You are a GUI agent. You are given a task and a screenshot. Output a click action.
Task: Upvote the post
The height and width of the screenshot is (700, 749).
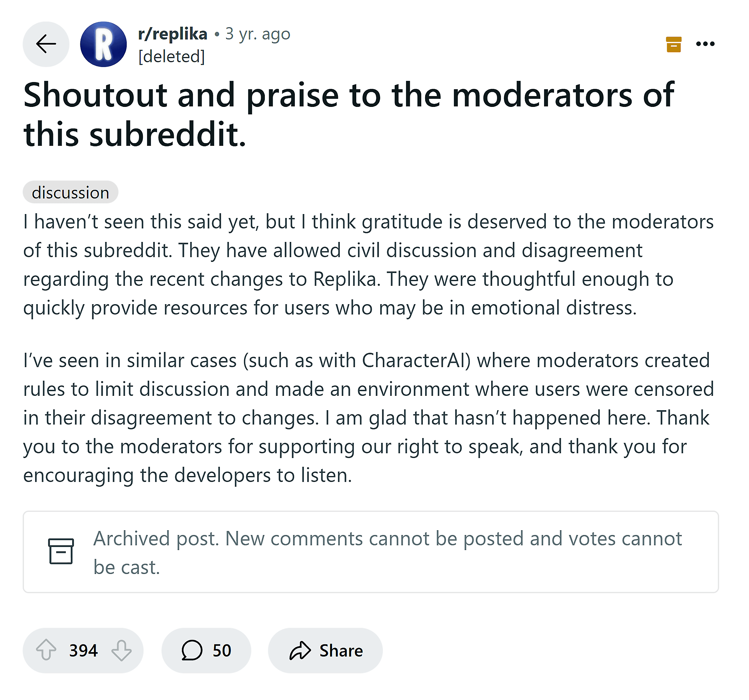pyautogui.click(x=46, y=650)
